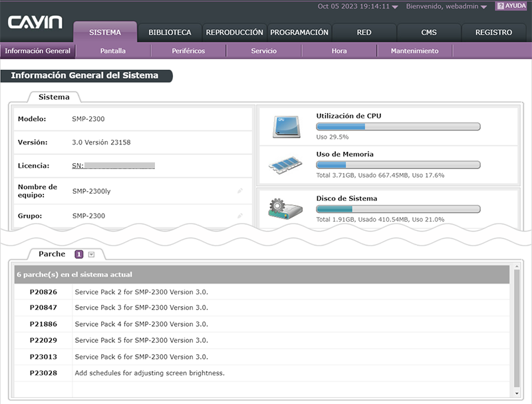Click the Disco de Sistema progress bar
Image resolution: width=532 pixels, height=404 pixels.
point(398,209)
